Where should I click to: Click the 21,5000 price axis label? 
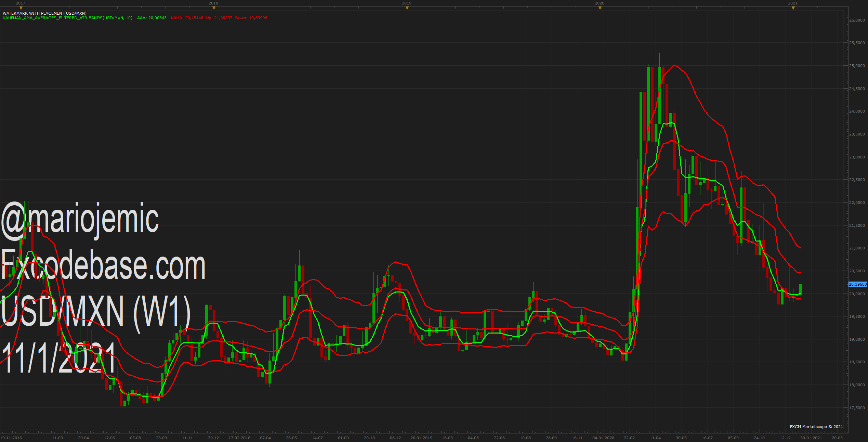pos(857,225)
